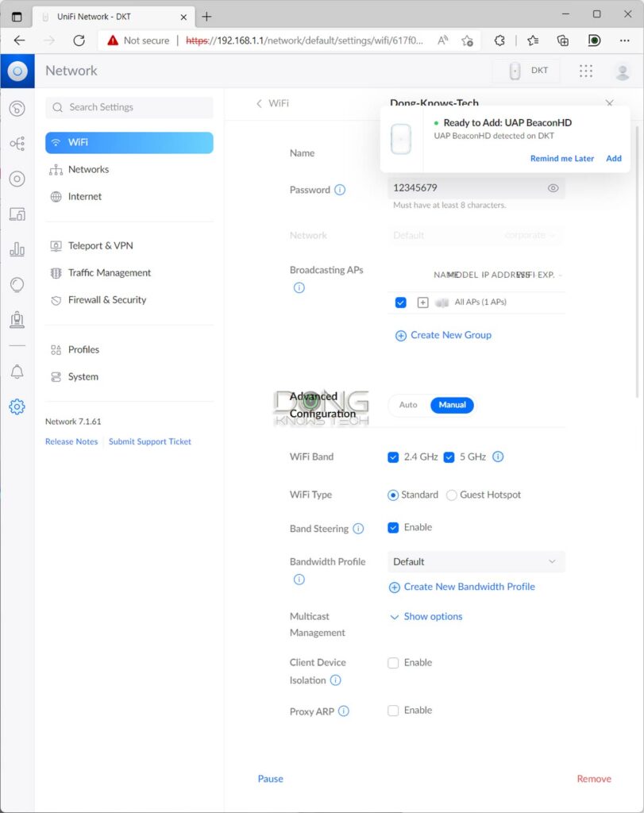Viewport: 644px width, 813px height.
Task: Open the DKT site switcher
Action: (526, 71)
